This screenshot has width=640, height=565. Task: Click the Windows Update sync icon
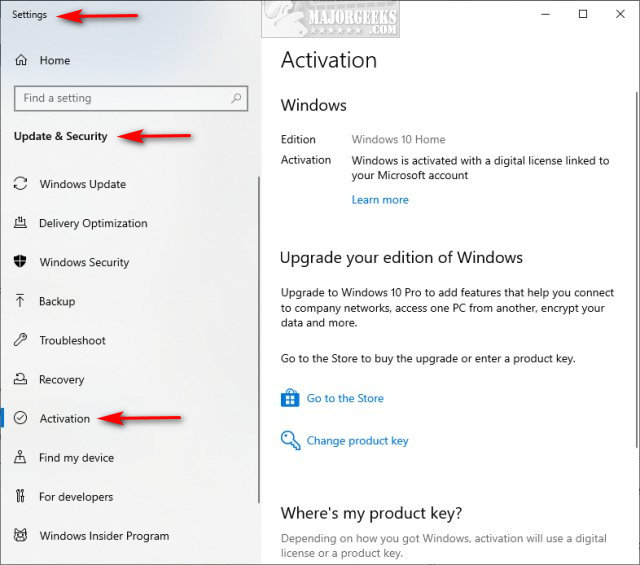click(20, 184)
